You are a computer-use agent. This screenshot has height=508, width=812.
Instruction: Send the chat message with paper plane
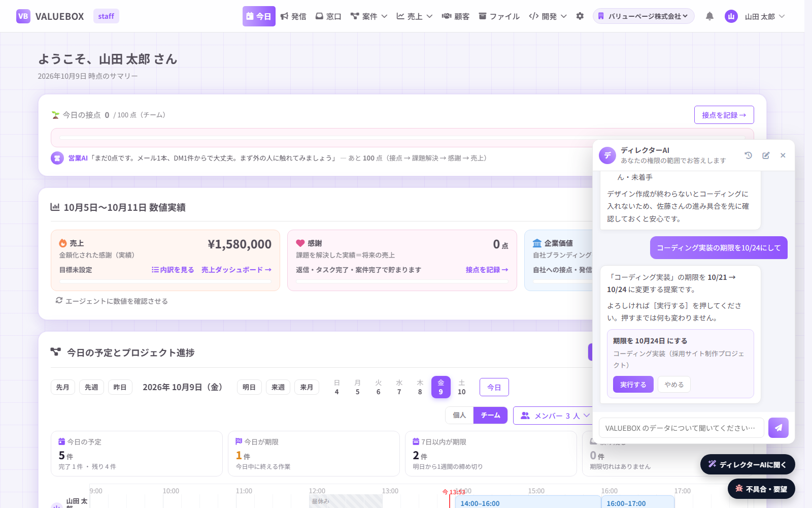coord(779,428)
